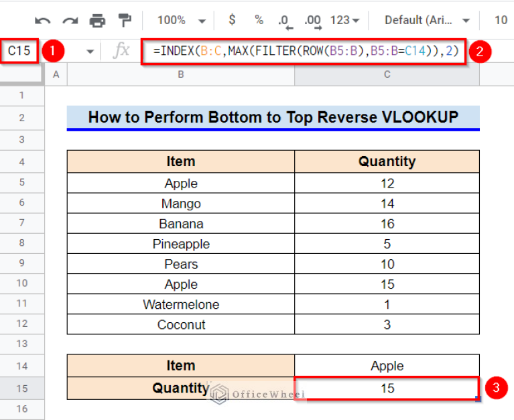Select column C header
Screen dimensions: 514x420
387,75
